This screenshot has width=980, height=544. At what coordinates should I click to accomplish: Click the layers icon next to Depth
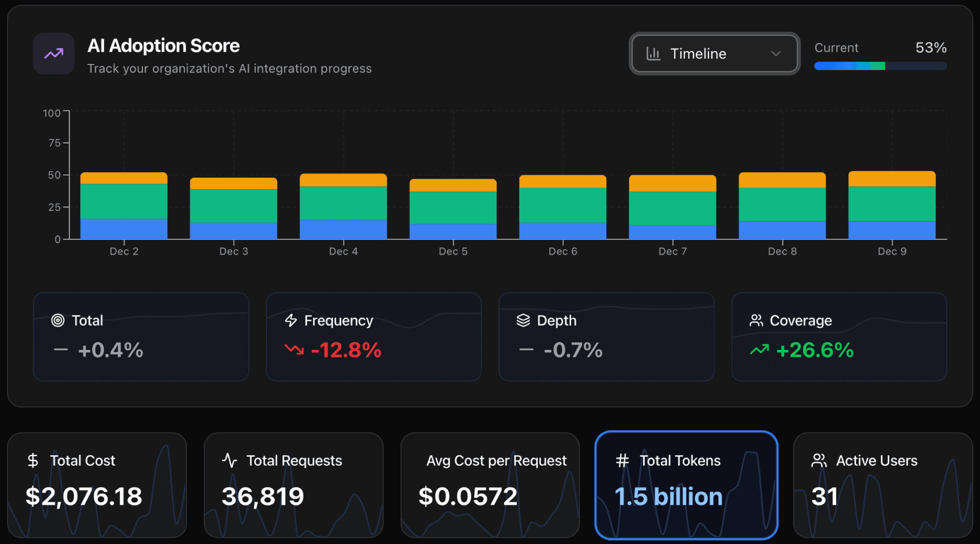point(523,321)
